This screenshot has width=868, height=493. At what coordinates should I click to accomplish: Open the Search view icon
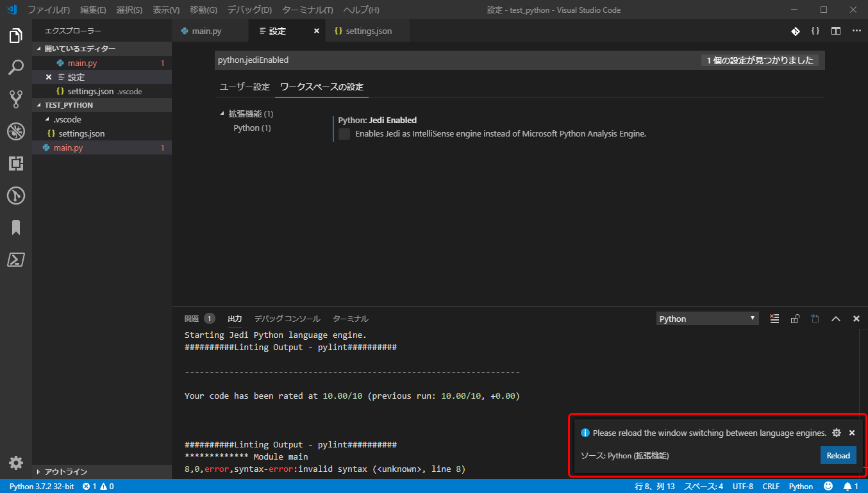[x=15, y=67]
